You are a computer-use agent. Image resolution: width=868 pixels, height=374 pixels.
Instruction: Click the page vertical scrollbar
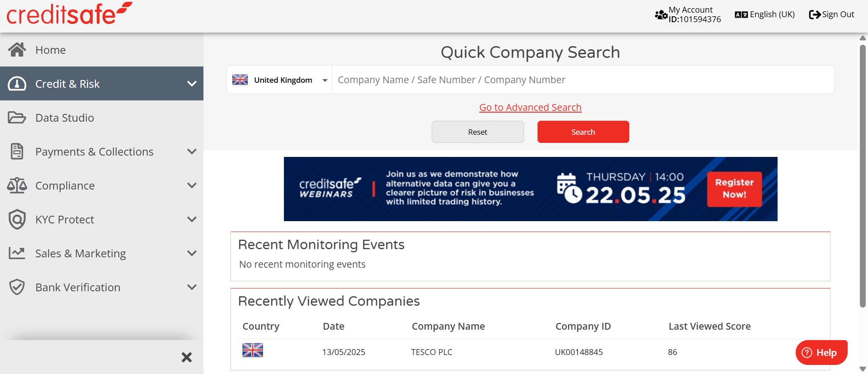click(x=863, y=176)
